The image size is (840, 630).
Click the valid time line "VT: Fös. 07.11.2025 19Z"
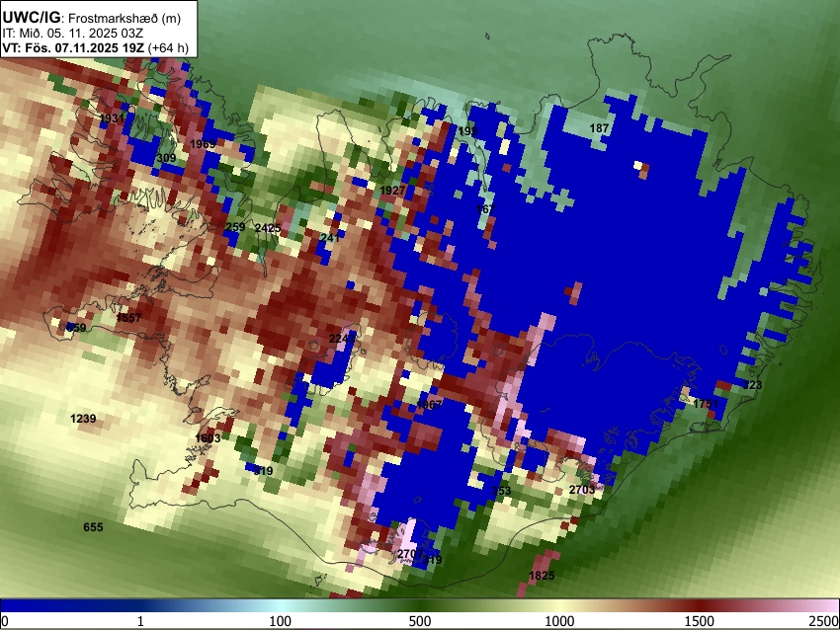73,47
